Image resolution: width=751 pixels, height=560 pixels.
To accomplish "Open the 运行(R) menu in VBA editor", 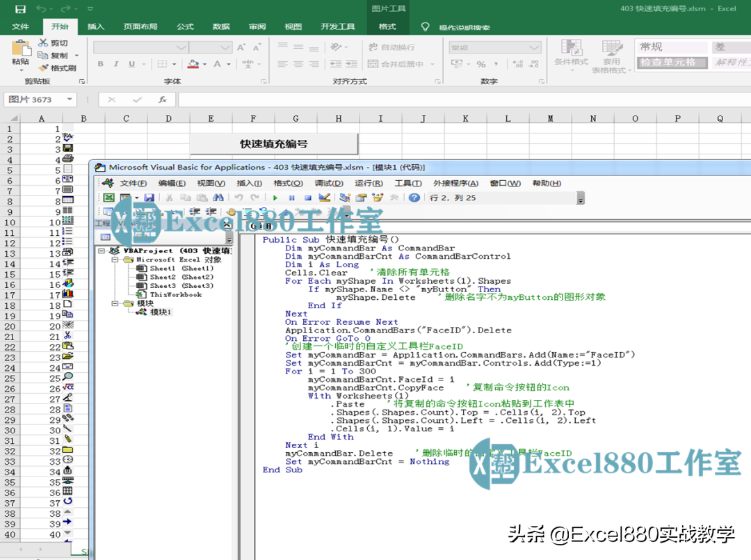I will (x=369, y=183).
